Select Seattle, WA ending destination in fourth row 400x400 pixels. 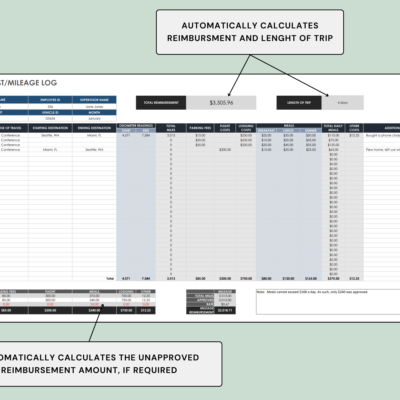94,150
